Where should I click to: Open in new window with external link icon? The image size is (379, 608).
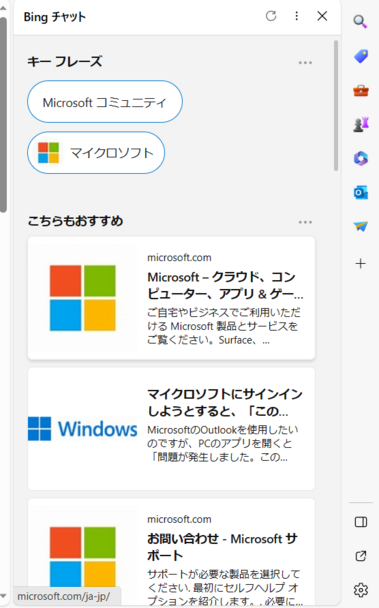(x=361, y=556)
